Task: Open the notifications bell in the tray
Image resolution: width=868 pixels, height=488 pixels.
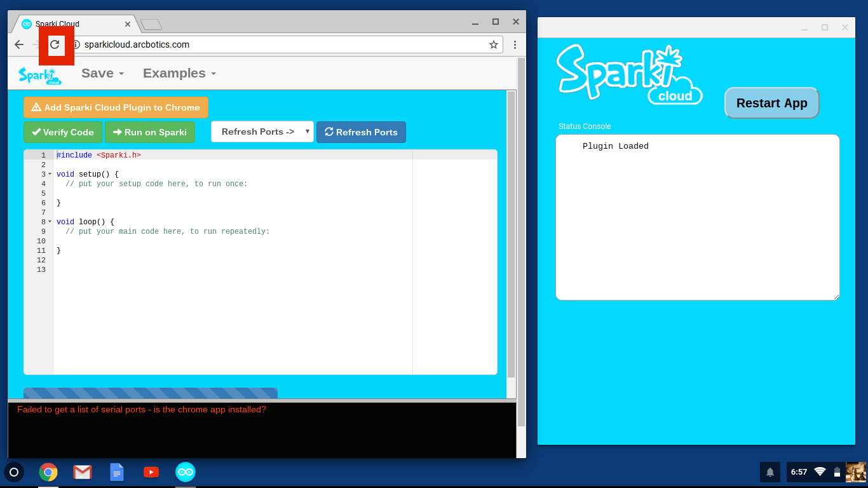Action: 770,472
